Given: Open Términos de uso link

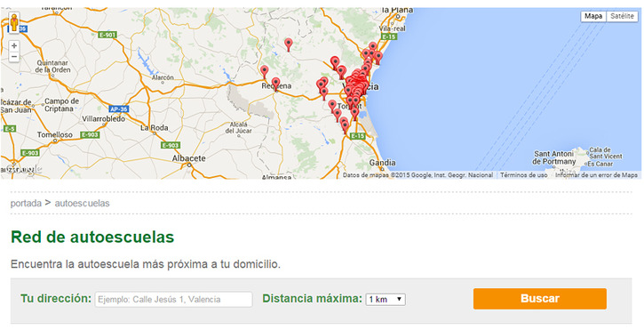Looking at the screenshot, I should [x=524, y=175].
